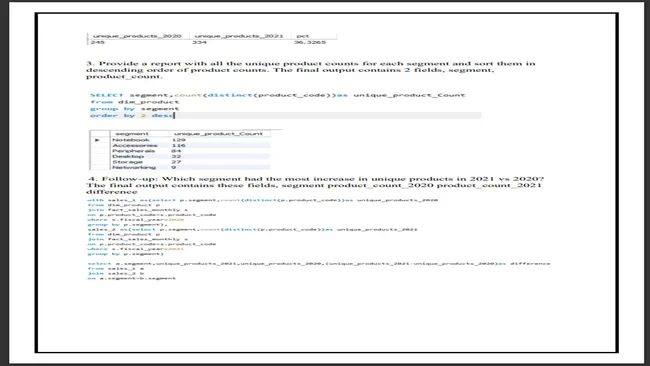Click the row pointer arrow beside Notebook
Viewport: 650px width, 366px height.
(97, 140)
